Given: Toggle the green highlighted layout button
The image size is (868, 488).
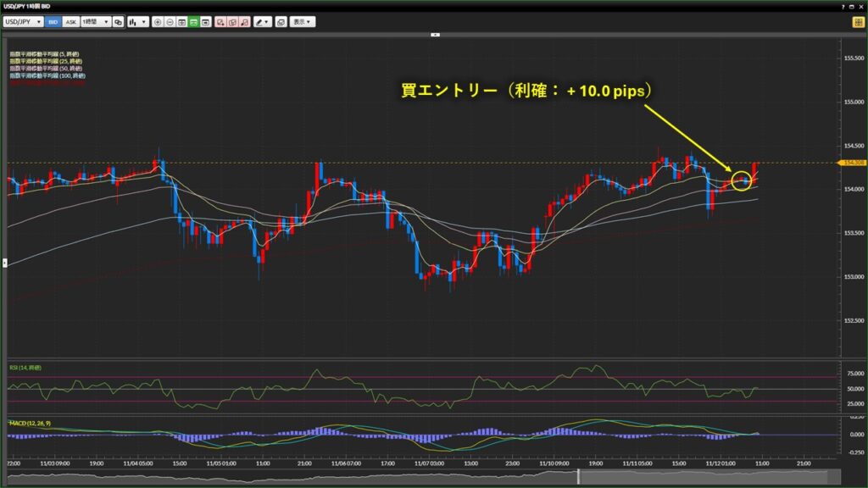Looking at the screenshot, I should click(194, 22).
